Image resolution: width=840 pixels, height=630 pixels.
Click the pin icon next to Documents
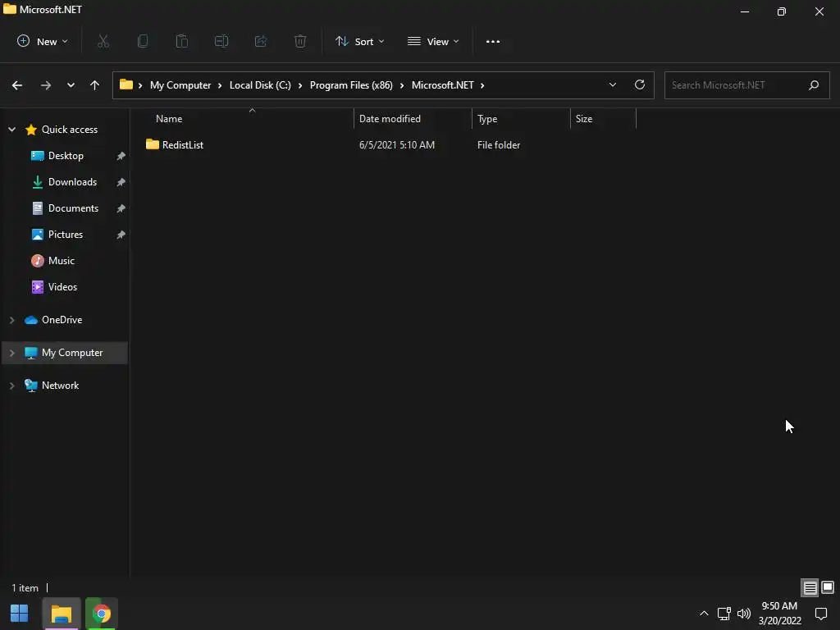121,208
